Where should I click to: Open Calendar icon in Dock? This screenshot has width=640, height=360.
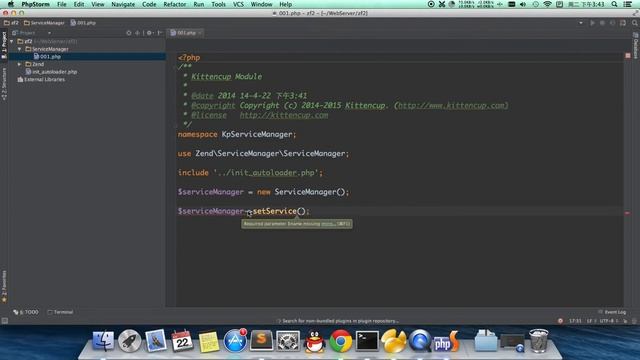tap(182, 340)
